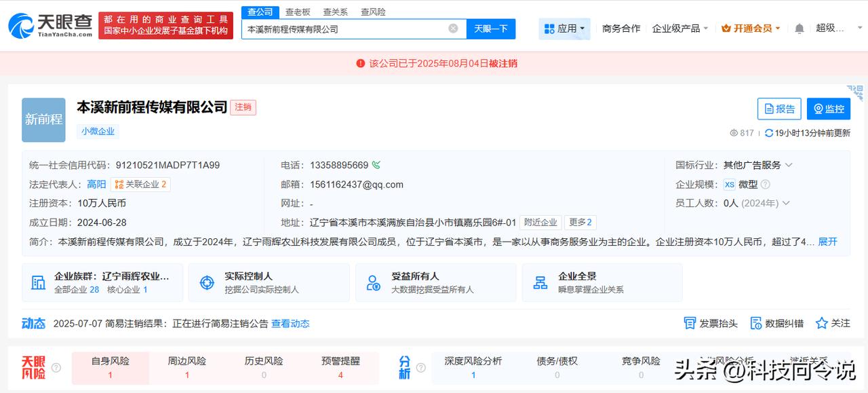Open the 企业全景 structure icon
The image size is (868, 393).
pyautogui.click(x=540, y=282)
